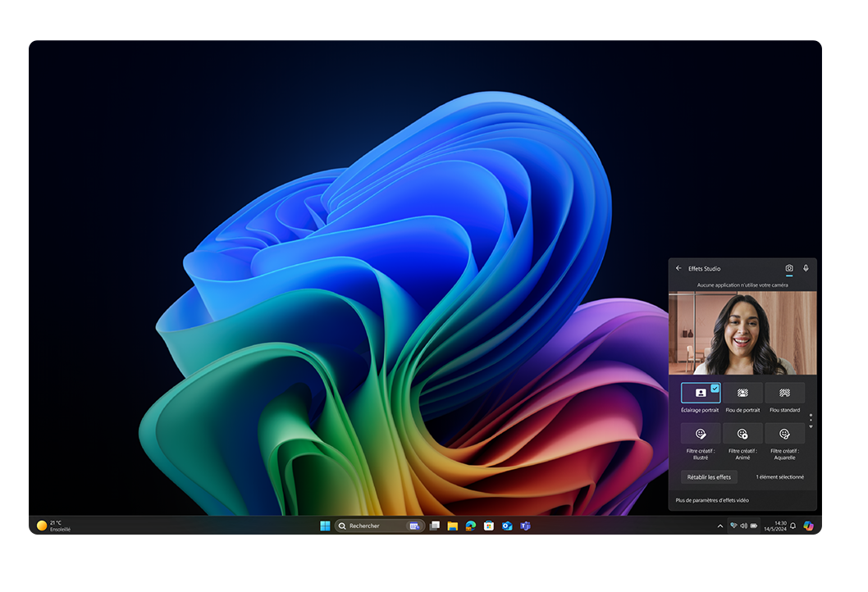
Task: Open the notification bell in system tray
Action: click(793, 526)
